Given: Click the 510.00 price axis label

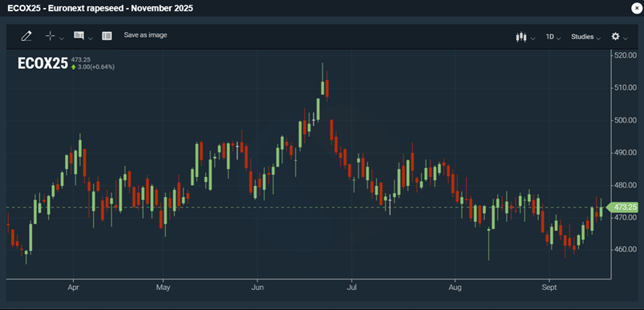Looking at the screenshot, I should click(x=626, y=88).
